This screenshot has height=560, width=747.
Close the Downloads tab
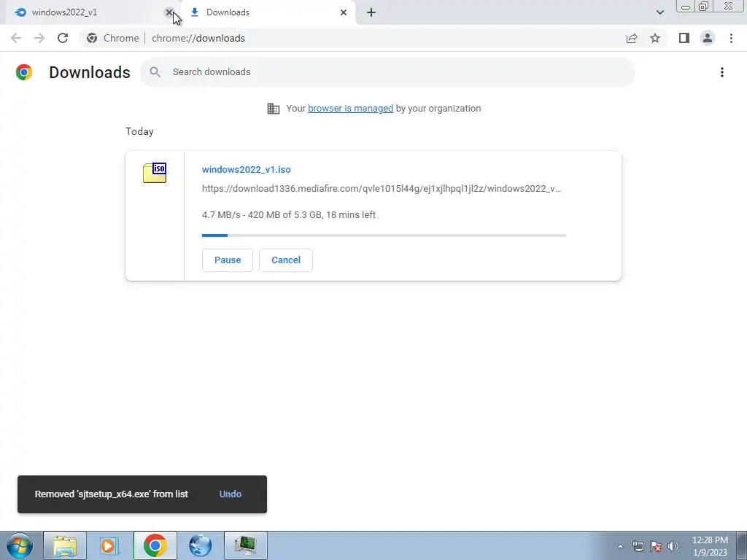click(344, 12)
